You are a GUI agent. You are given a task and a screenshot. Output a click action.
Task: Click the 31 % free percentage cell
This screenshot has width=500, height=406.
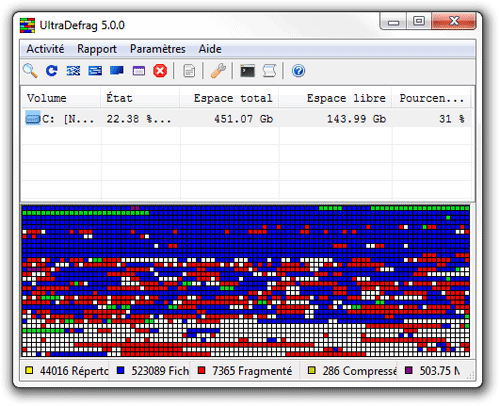(x=452, y=119)
